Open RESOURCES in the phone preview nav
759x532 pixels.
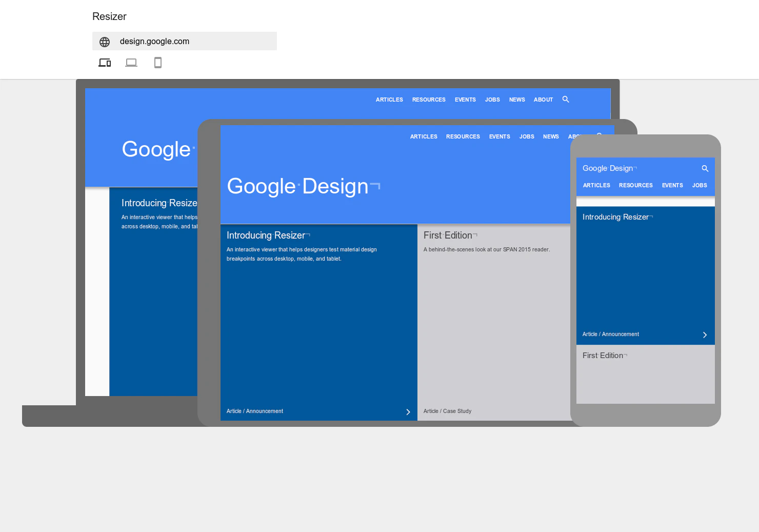(636, 185)
